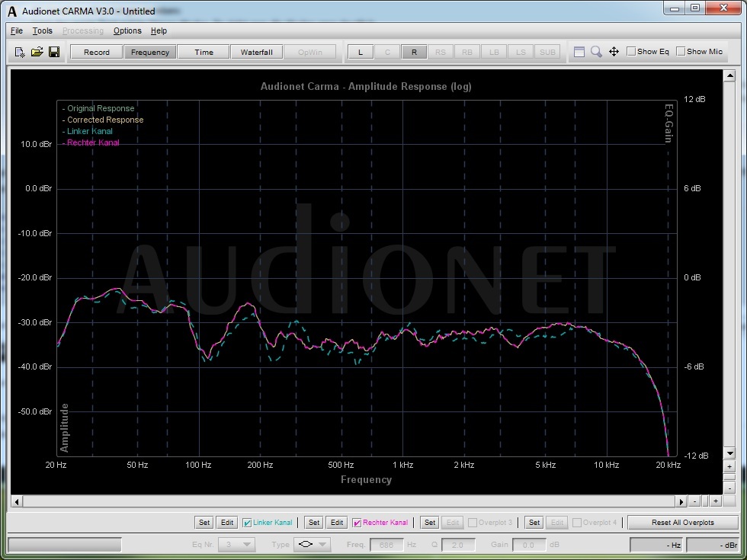Screen dimensions: 747x560
Task: Enable the Show Eq checkbox
Action: (x=631, y=52)
